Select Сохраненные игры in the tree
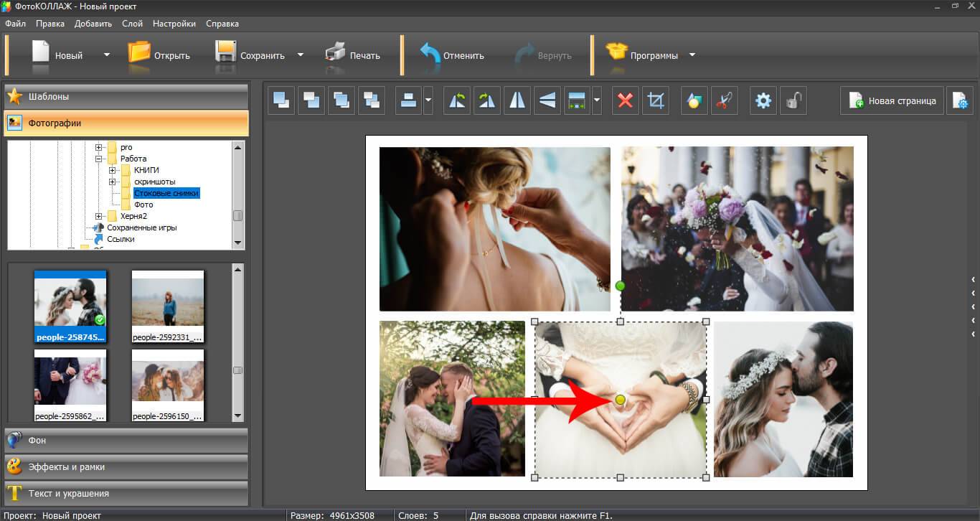 coord(142,227)
